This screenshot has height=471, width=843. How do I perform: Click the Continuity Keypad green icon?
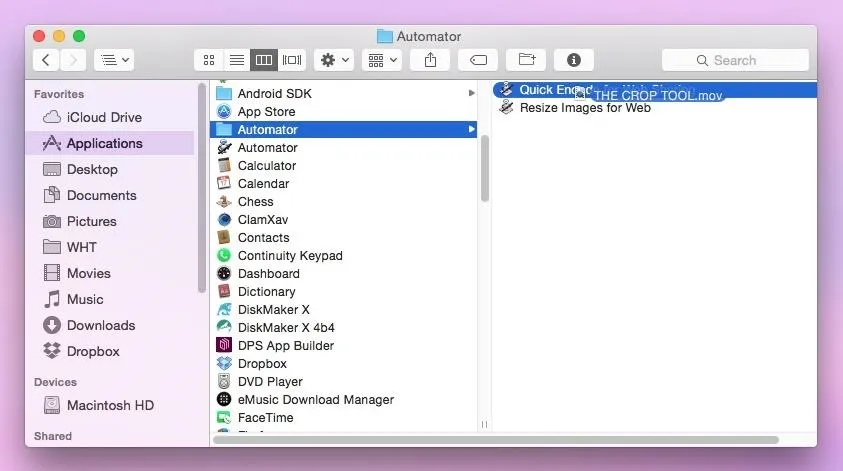(224, 255)
